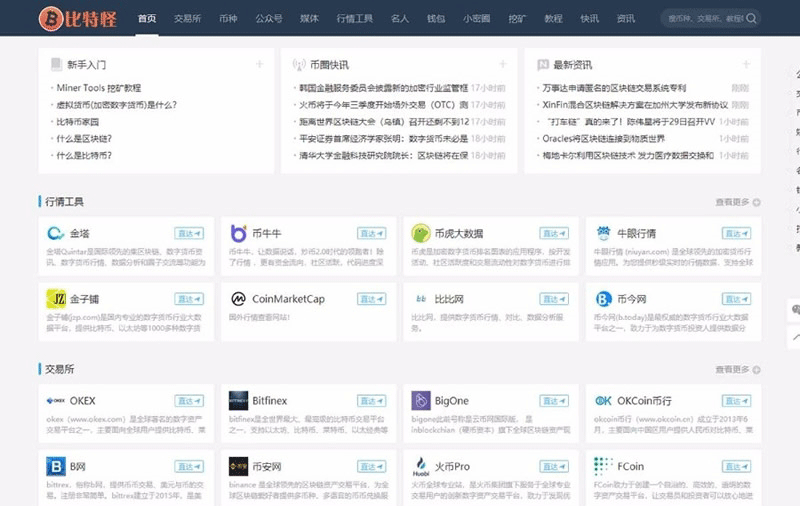Click 直达 button on 火币Pro card

[554, 466]
